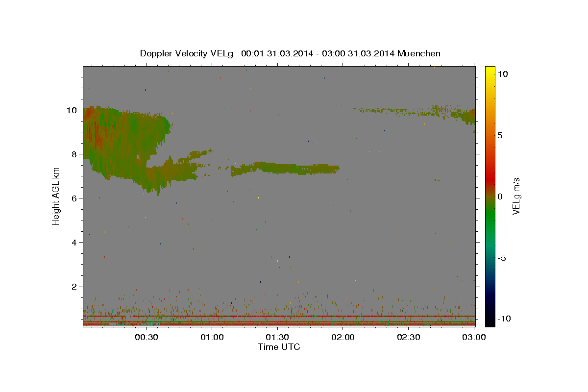
Task: Click the 'VELg m/s' colorbar label
Action: click(516, 196)
